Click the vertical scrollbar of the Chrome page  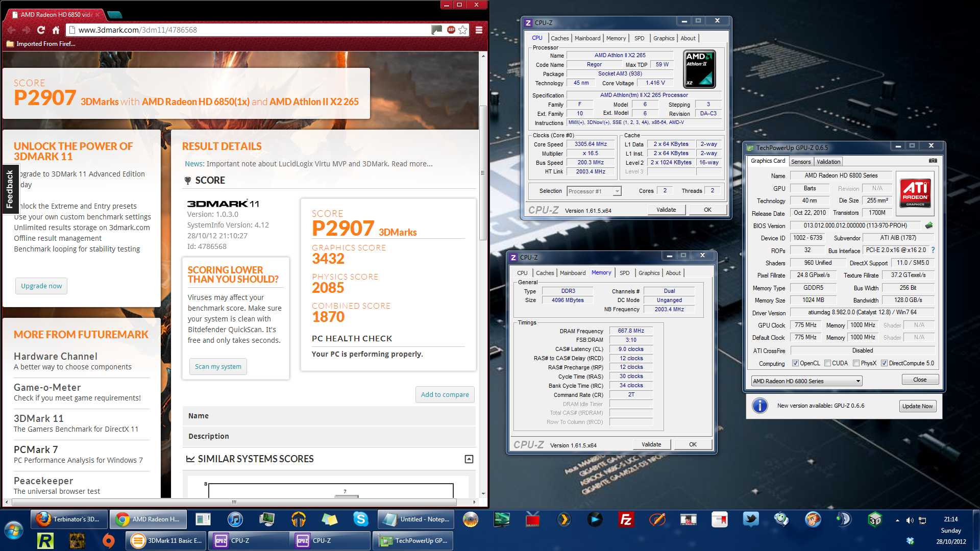483,173
